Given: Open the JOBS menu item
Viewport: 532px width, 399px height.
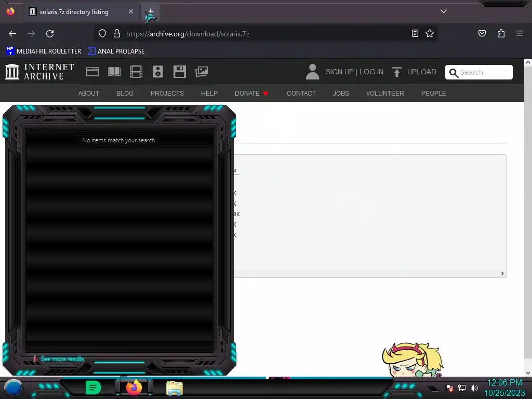Looking at the screenshot, I should tap(341, 94).
